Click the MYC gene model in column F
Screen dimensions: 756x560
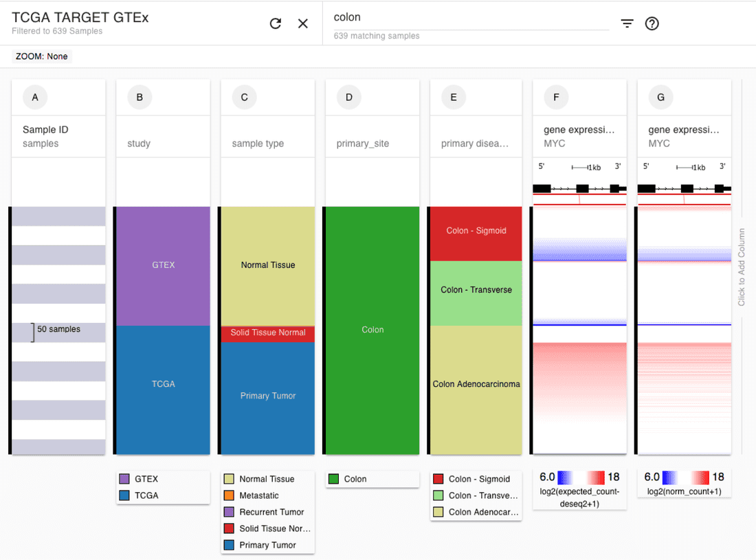579,188
